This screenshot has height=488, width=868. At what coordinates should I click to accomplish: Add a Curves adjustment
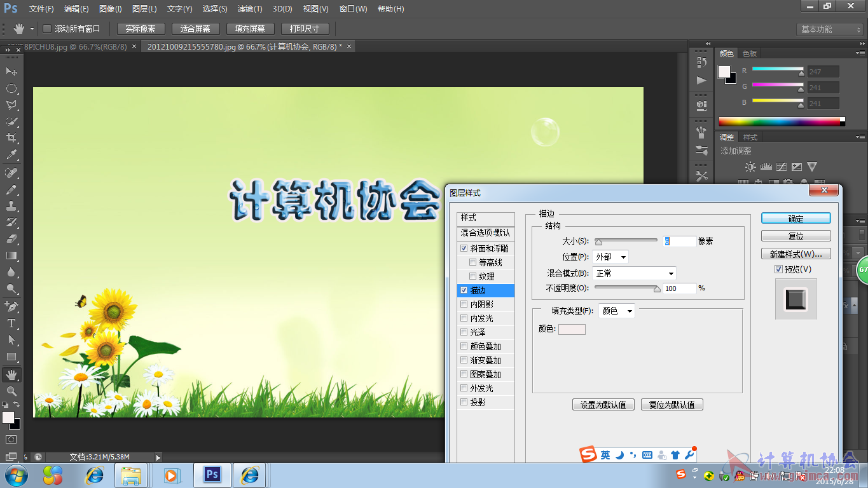tap(782, 167)
